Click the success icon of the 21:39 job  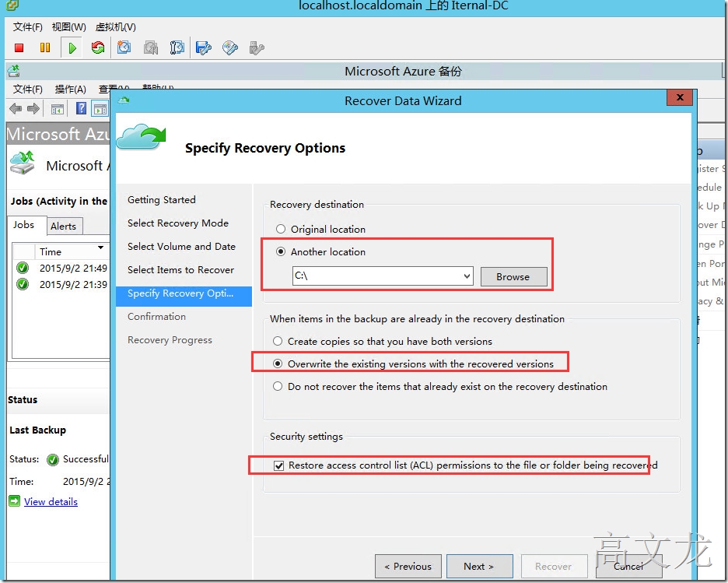pyautogui.click(x=23, y=284)
